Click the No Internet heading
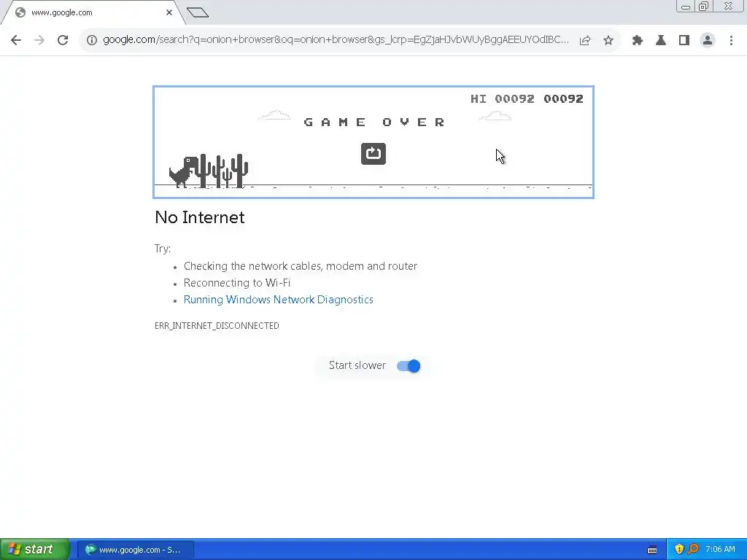Screen dimensions: 747x560 [200, 217]
